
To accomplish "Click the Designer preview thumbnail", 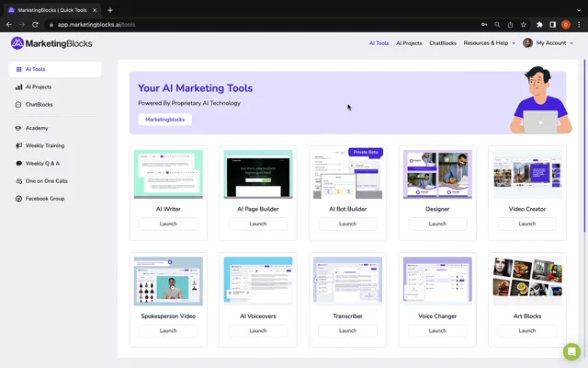I will pyautogui.click(x=437, y=174).
